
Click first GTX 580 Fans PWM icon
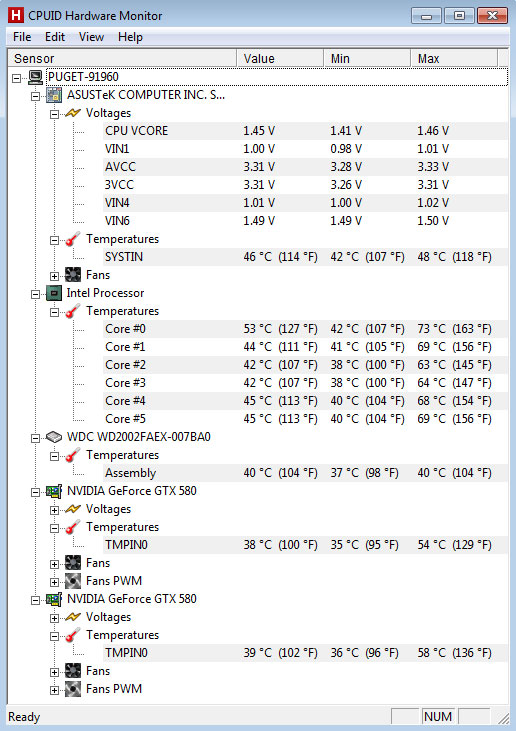coord(73,581)
